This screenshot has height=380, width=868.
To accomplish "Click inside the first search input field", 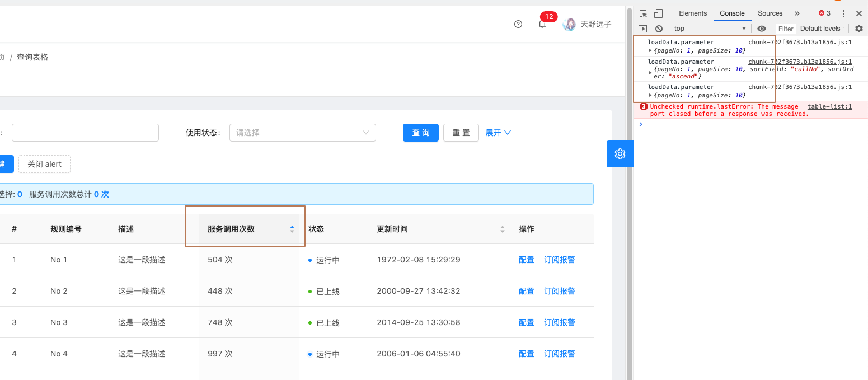I will click(x=85, y=133).
